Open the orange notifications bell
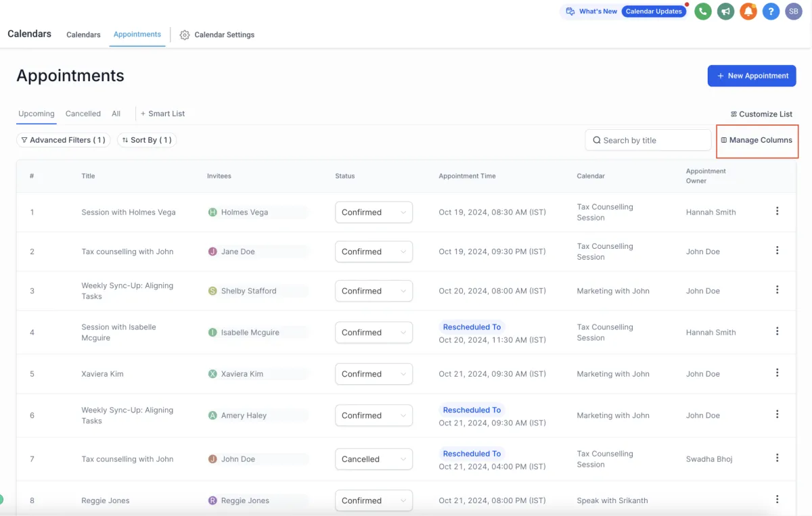Image resolution: width=812 pixels, height=516 pixels. click(748, 11)
